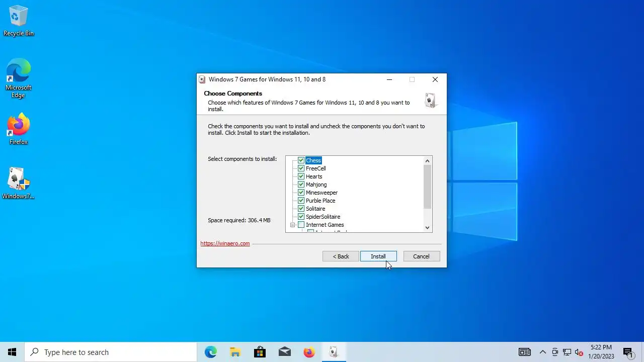644x362 pixels.
Task: Select the Purble Place label
Action: click(320, 201)
